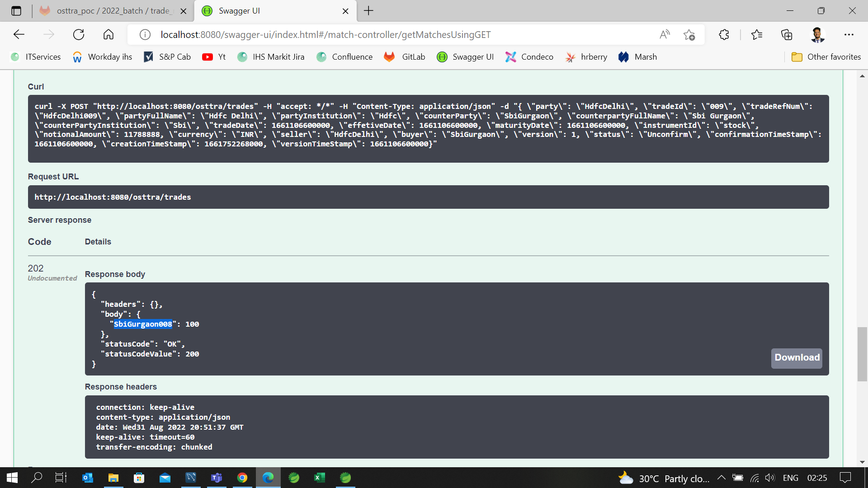This screenshot has height=488, width=868.
Task: Open S&P Cab bookmark
Action: coord(167,57)
